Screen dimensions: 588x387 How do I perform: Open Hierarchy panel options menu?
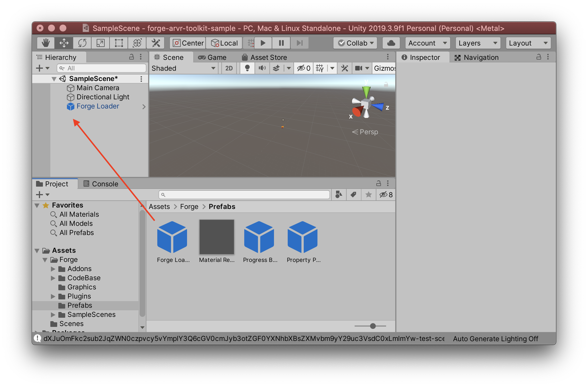click(x=141, y=57)
